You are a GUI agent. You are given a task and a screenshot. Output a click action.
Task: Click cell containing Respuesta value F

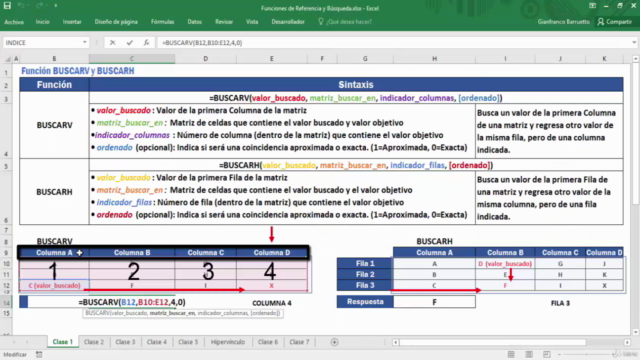pos(434,302)
